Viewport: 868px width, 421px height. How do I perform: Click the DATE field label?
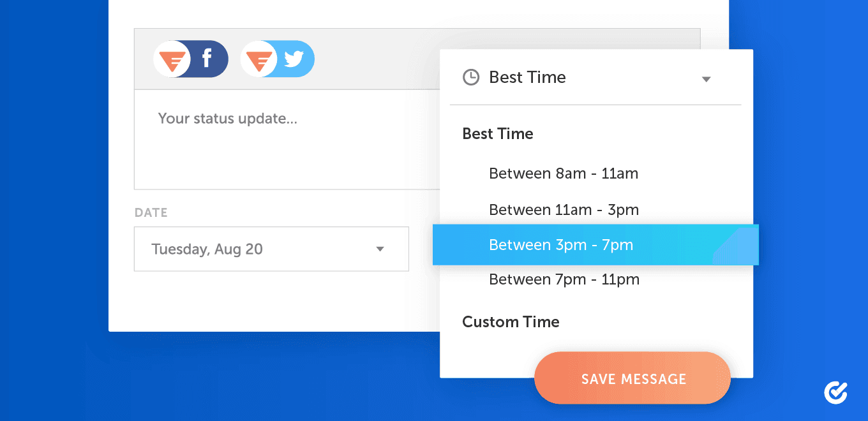click(x=151, y=213)
